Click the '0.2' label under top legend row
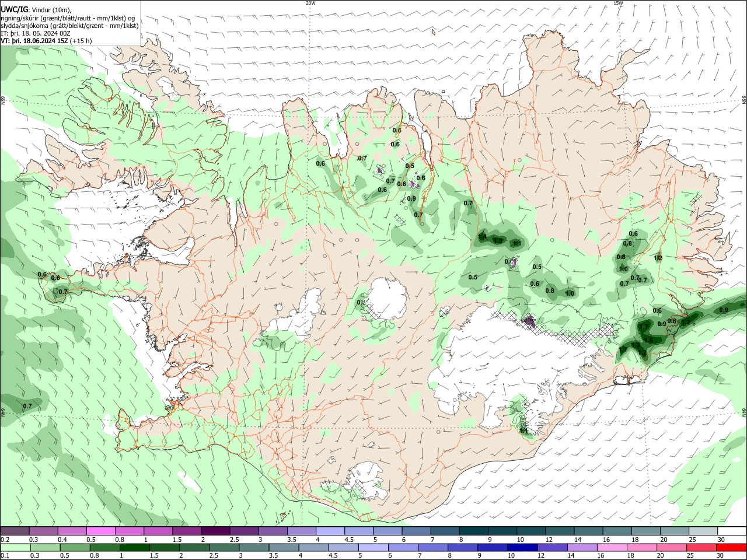The height and width of the screenshot is (560, 747). pos(5,540)
